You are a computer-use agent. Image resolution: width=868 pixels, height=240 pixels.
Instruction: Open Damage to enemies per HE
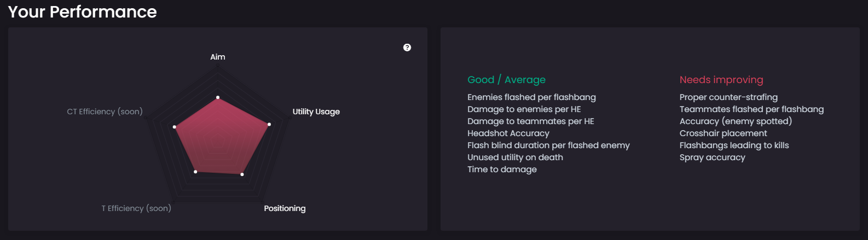(524, 109)
